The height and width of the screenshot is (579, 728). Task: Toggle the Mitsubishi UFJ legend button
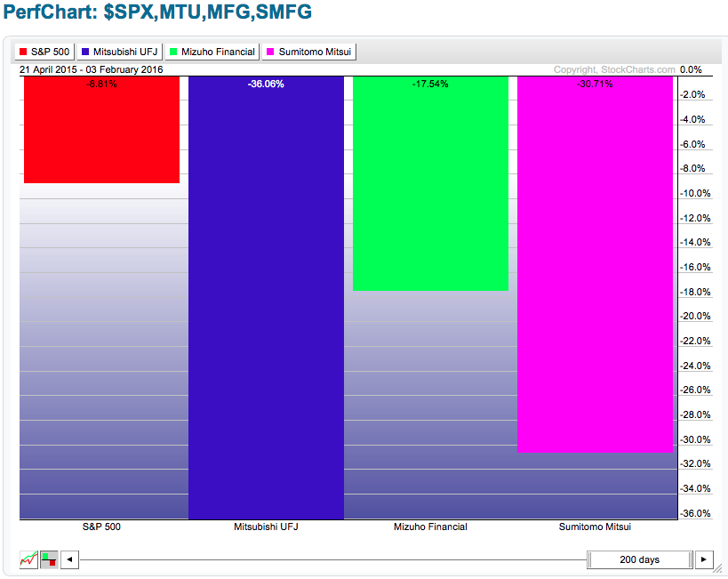[x=120, y=52]
